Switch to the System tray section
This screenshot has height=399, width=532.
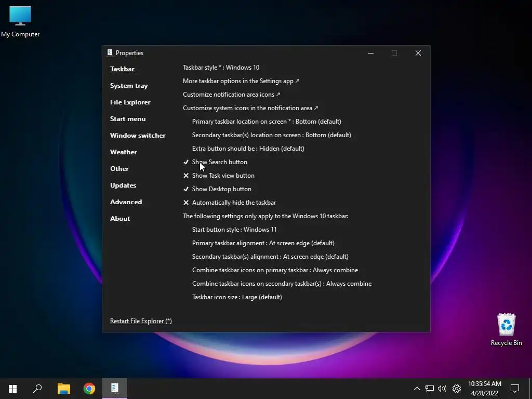129,86
